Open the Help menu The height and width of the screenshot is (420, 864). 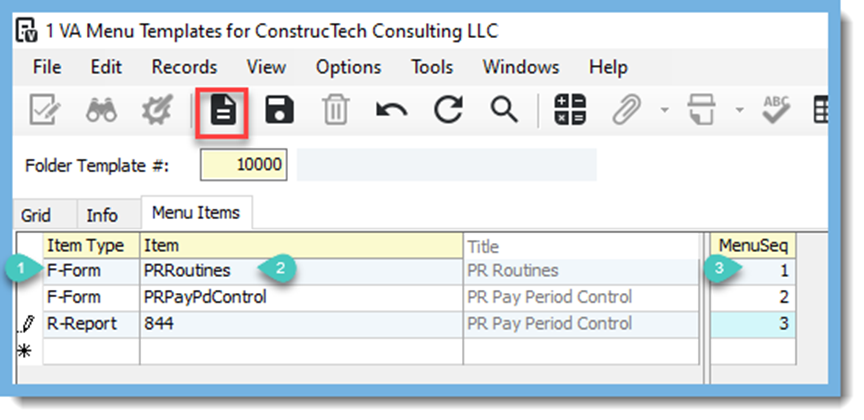[x=608, y=67]
